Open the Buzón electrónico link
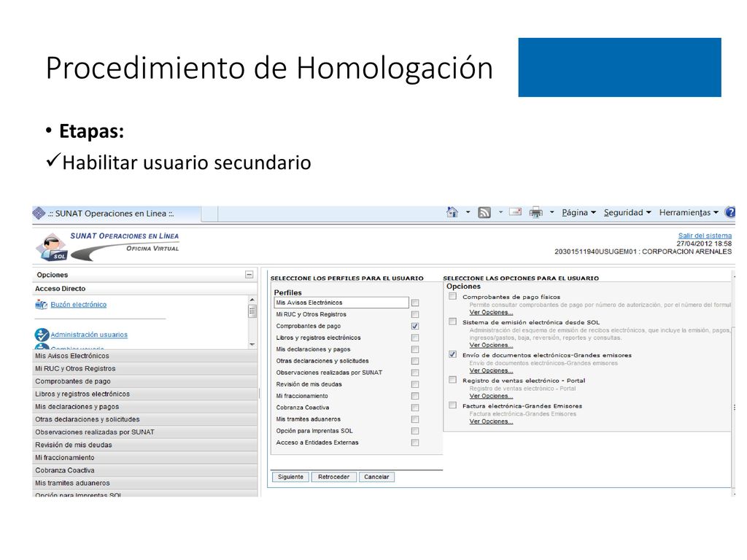 pos(79,304)
